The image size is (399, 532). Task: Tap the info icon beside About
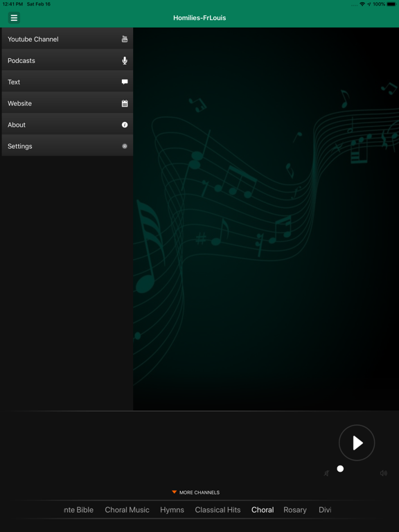tap(125, 125)
